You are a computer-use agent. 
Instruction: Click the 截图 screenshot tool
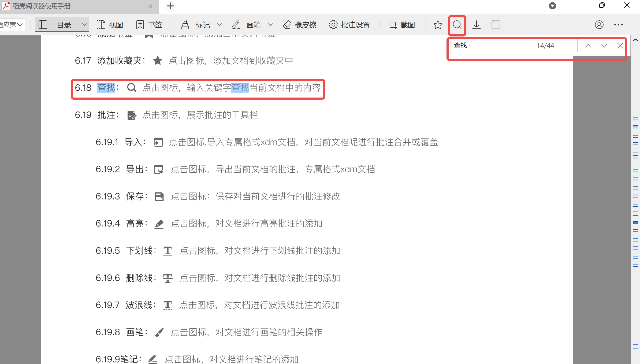click(402, 25)
